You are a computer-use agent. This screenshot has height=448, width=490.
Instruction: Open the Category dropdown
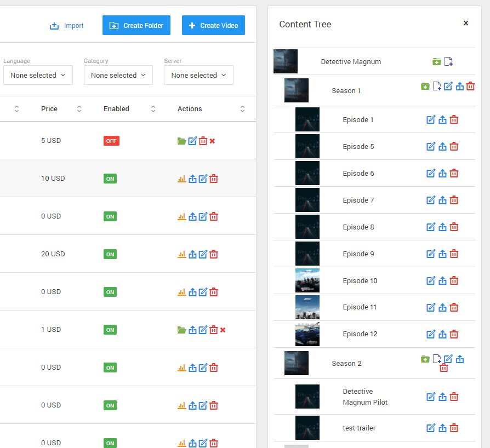(x=118, y=75)
